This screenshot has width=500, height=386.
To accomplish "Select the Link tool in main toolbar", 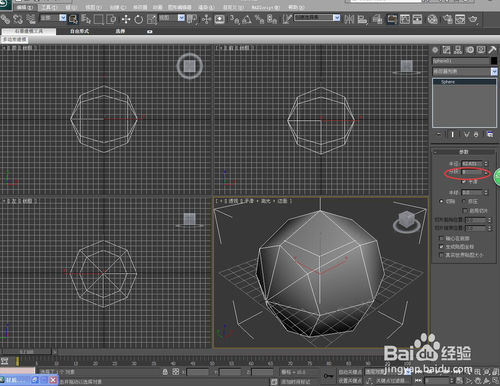I will tap(6, 19).
